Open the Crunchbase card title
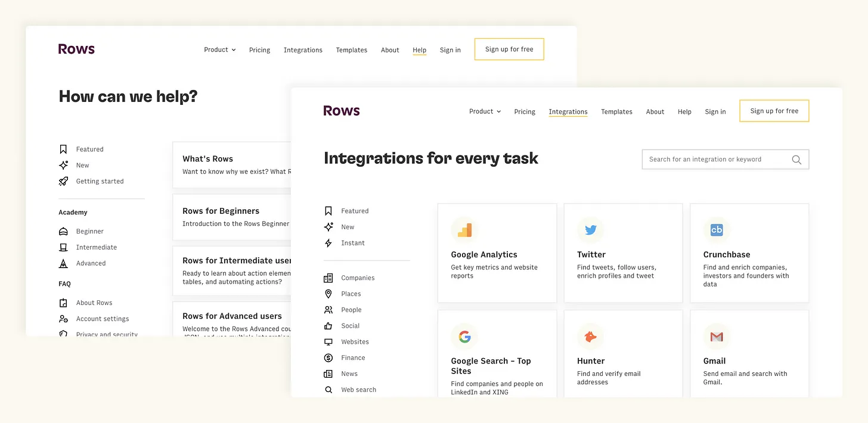The width and height of the screenshot is (868, 423). [727, 254]
